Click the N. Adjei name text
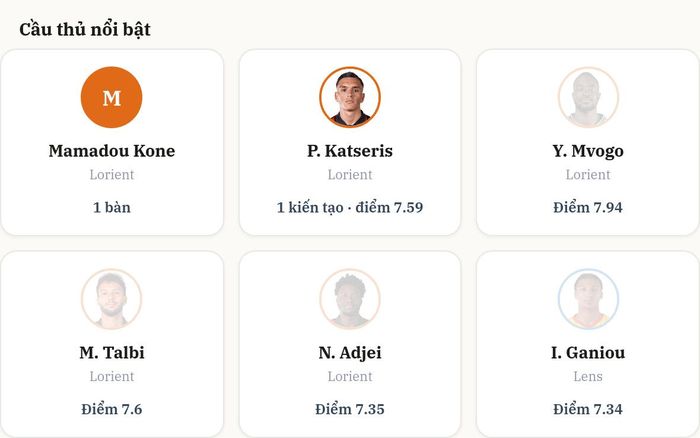 (x=350, y=353)
